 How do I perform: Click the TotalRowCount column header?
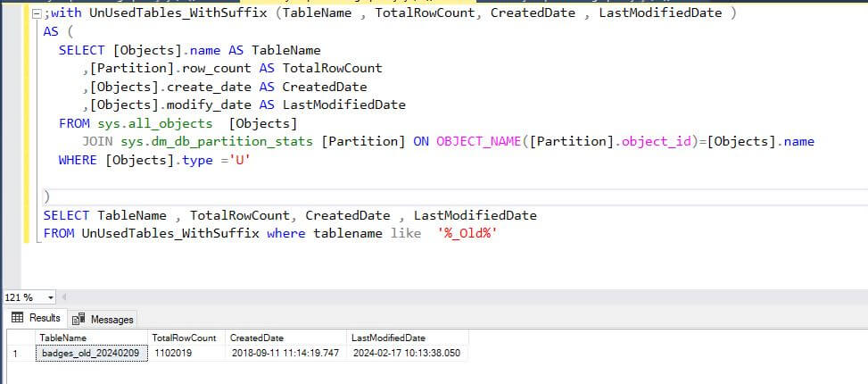[x=186, y=338]
